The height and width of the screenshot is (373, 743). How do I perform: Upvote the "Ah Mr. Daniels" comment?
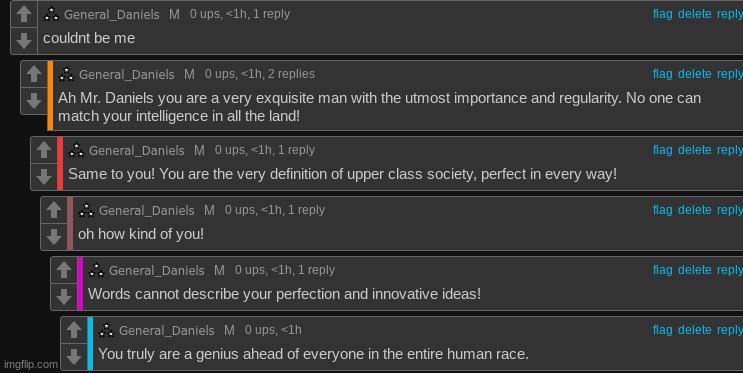click(34, 74)
